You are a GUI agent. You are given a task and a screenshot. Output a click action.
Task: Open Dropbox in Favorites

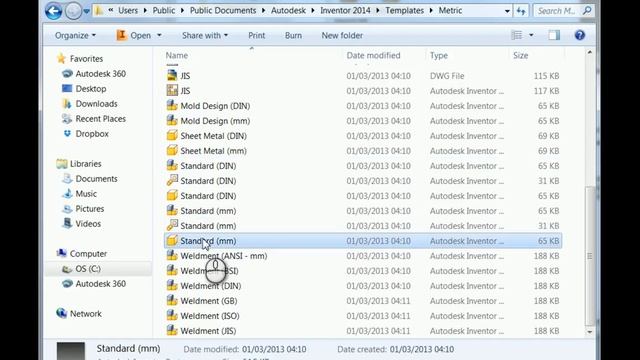[92, 134]
